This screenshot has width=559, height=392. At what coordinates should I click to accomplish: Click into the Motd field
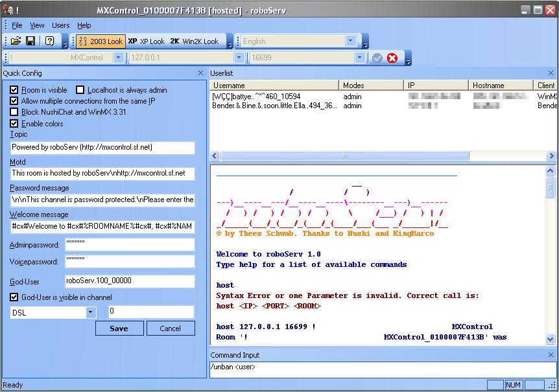click(x=102, y=174)
